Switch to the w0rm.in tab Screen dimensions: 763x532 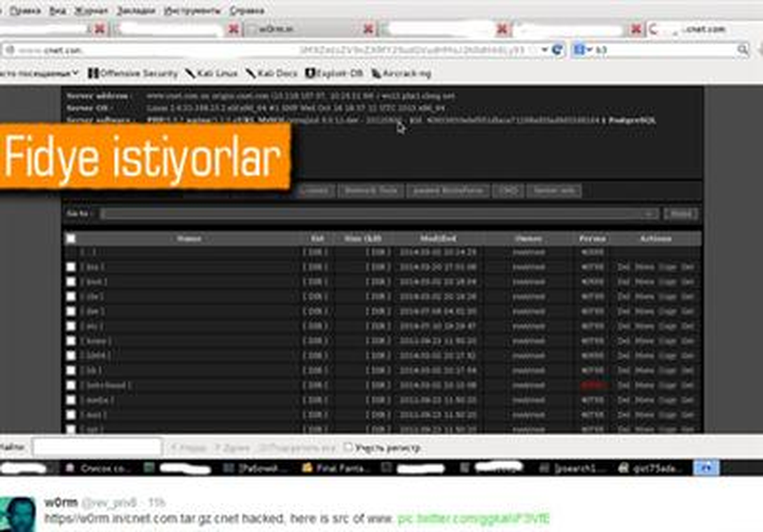pos(305,29)
